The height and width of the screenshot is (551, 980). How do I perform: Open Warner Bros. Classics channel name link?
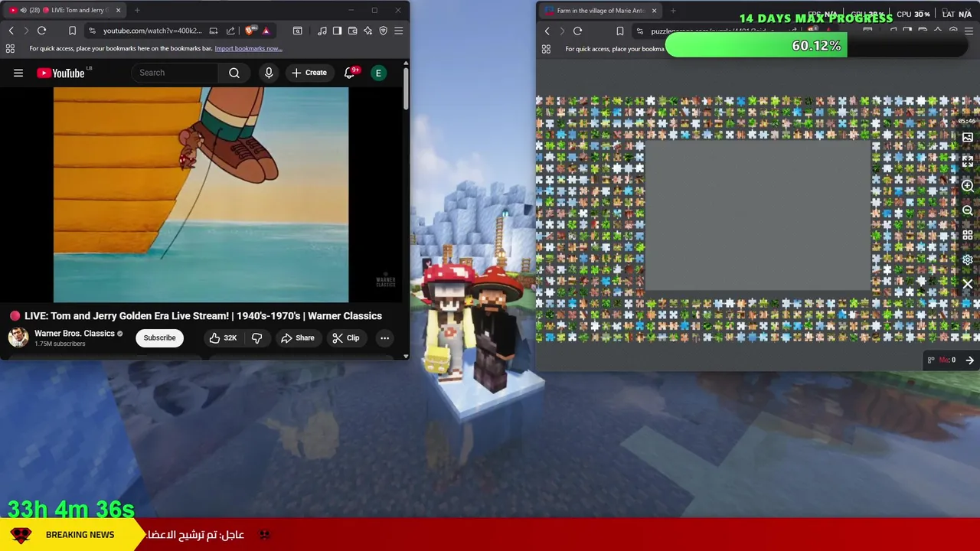(74, 334)
